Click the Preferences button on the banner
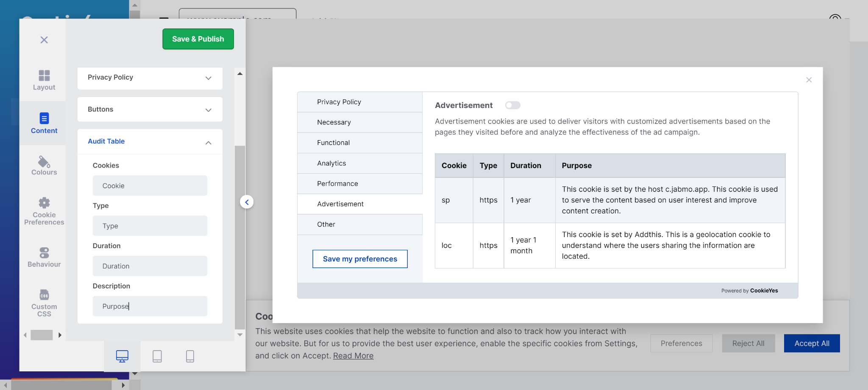The image size is (868, 390). coord(682,343)
